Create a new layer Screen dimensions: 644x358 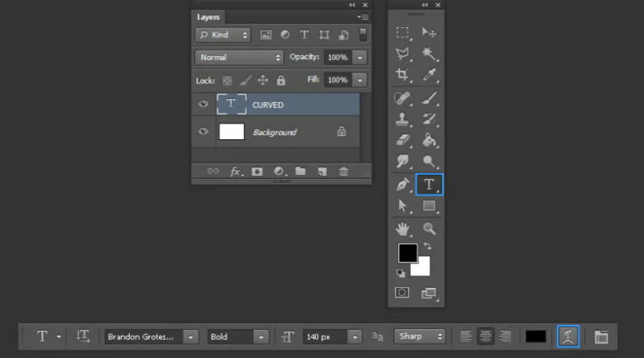click(x=322, y=172)
